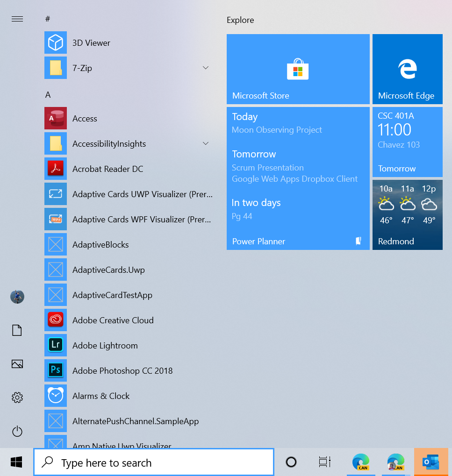Open the Power Planner live tile
This screenshot has height=476, width=452.
[x=298, y=178]
